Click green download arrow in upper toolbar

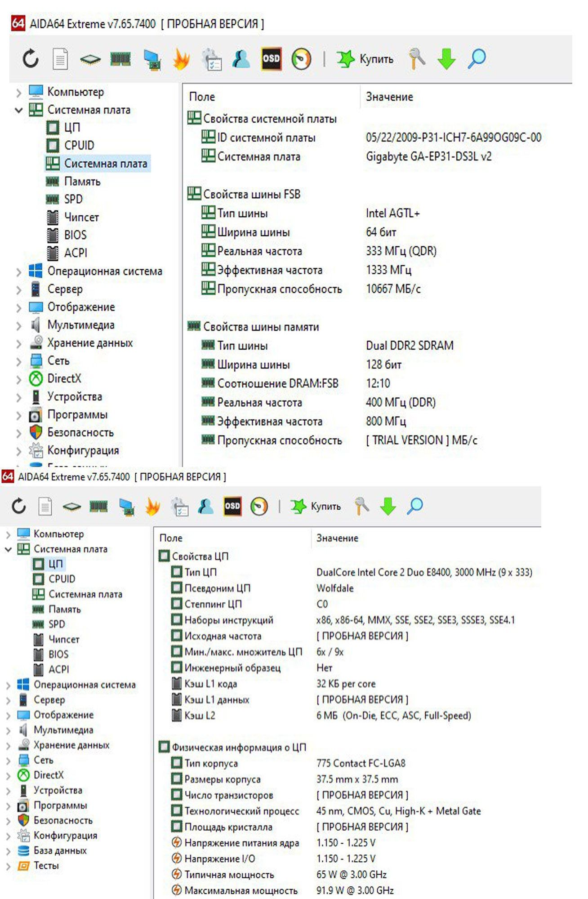446,59
